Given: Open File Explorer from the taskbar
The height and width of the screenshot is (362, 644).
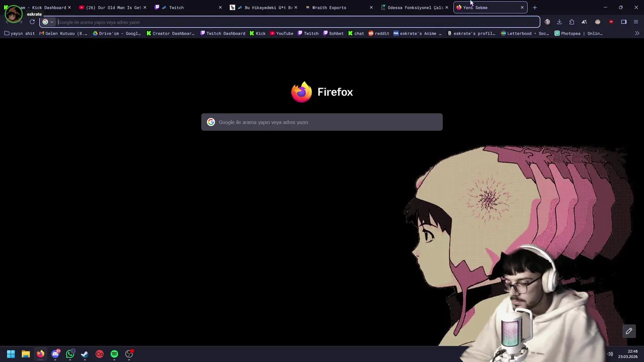Looking at the screenshot, I should [26, 354].
